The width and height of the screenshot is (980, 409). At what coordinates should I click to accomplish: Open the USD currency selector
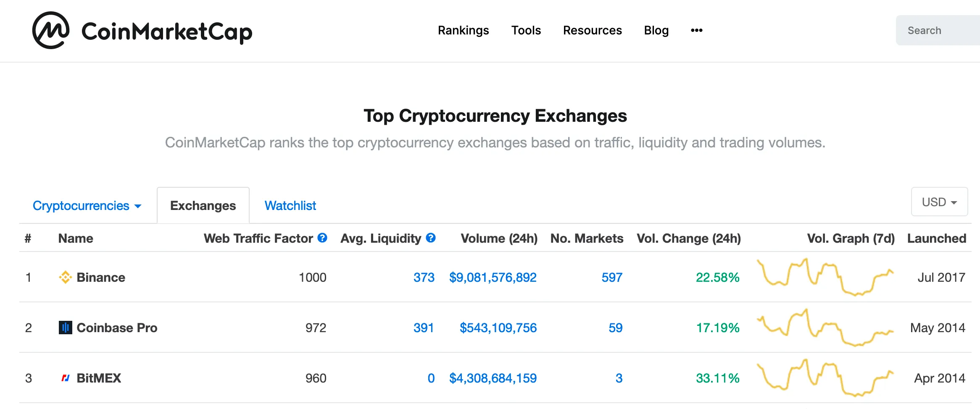tap(940, 202)
